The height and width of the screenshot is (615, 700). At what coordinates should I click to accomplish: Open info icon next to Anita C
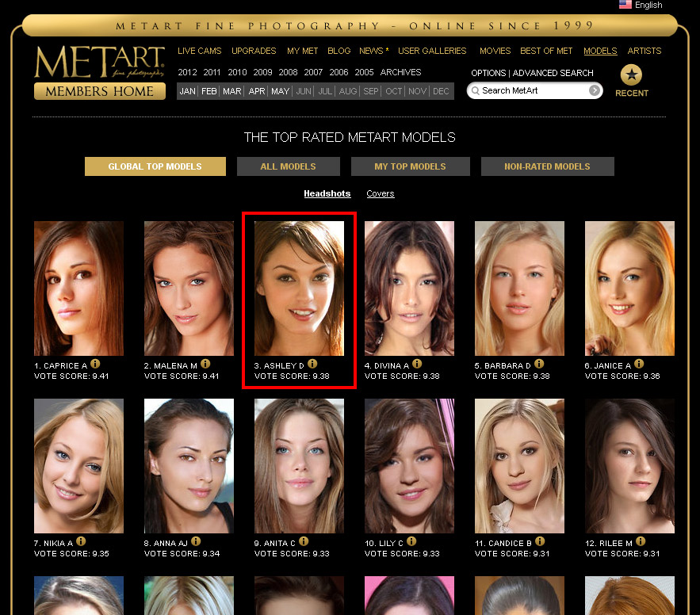[304, 541]
